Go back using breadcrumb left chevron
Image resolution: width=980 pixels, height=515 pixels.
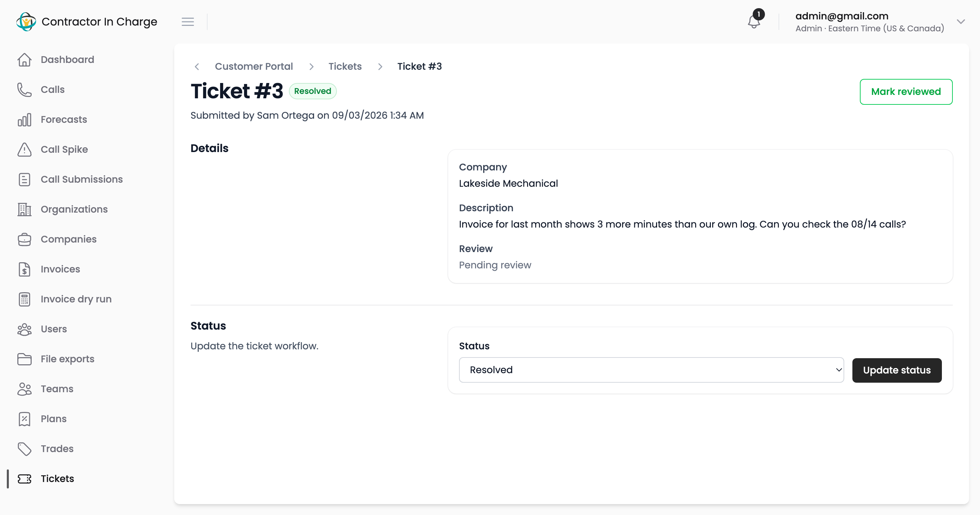197,67
